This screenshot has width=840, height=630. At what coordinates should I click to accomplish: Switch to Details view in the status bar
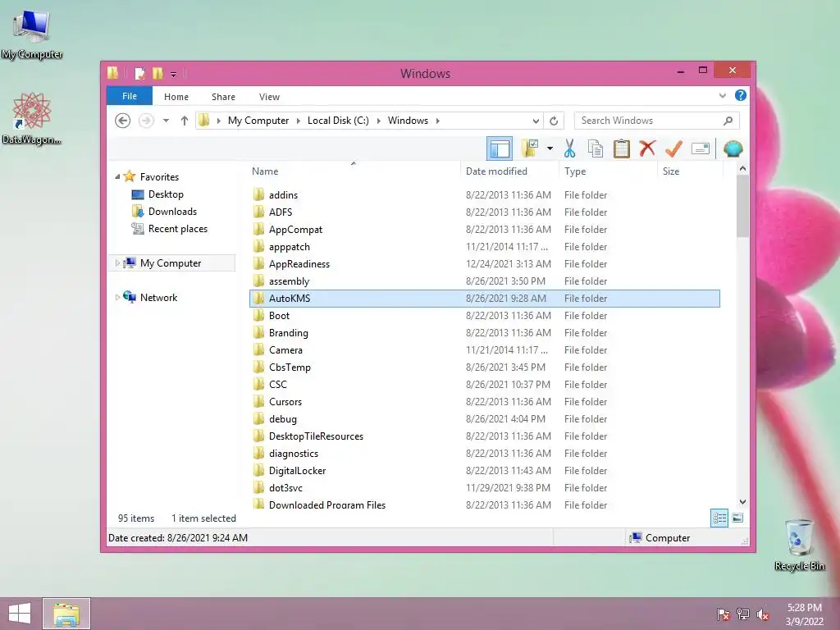point(719,518)
